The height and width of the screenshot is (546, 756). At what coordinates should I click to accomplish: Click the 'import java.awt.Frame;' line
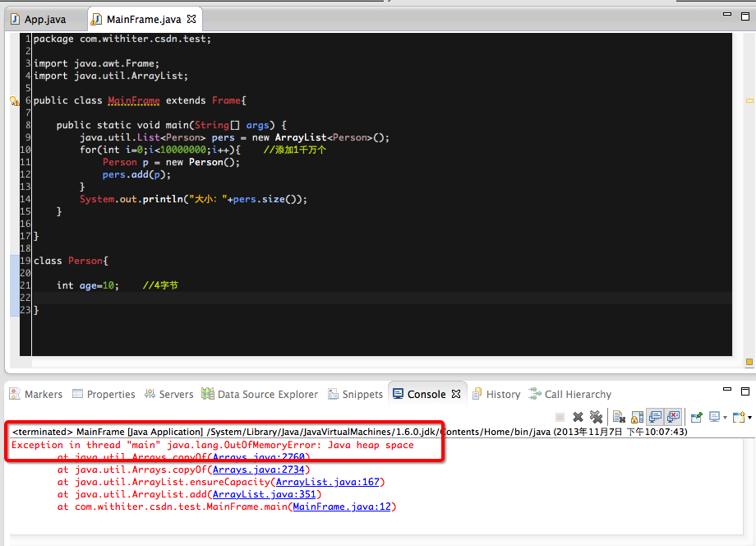[x=96, y=63]
